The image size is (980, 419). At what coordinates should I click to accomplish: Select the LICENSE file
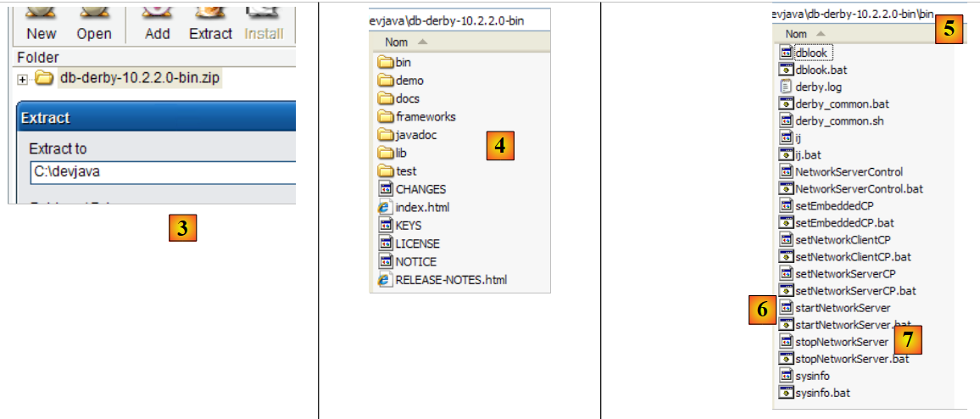(417, 243)
